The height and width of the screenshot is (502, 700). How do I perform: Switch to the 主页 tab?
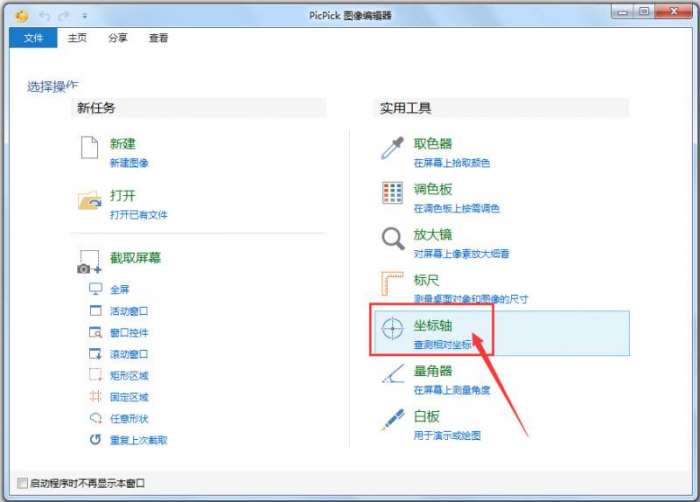coord(77,38)
